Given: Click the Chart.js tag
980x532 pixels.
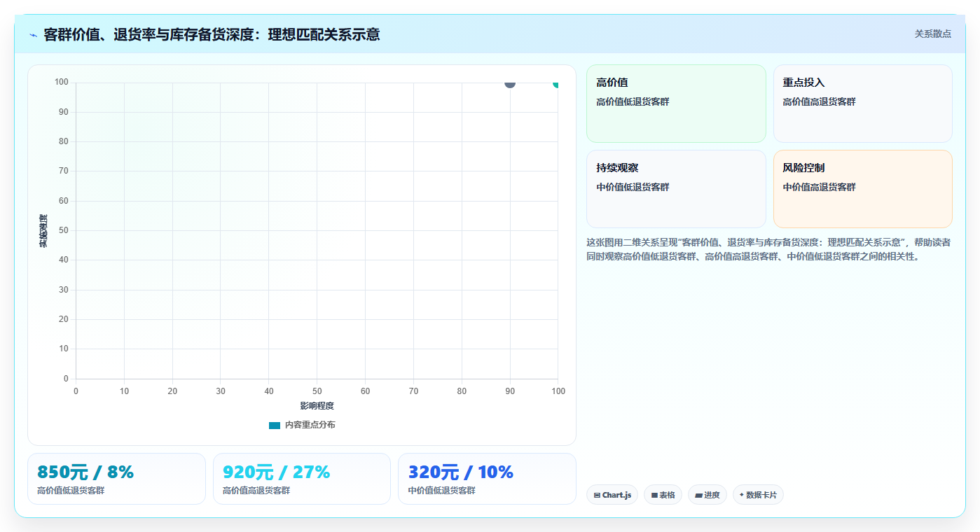Looking at the screenshot, I should [612, 495].
